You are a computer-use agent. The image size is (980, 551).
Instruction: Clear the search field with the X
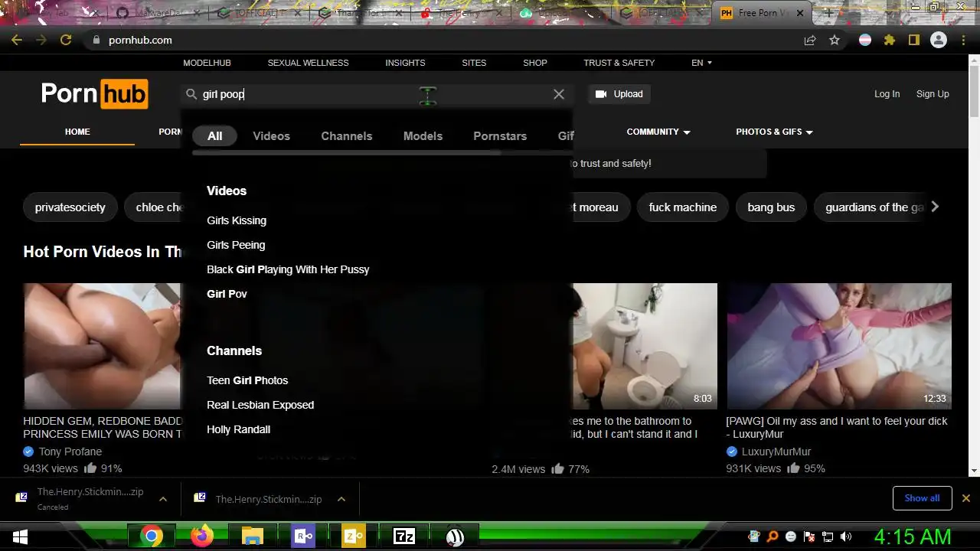click(559, 94)
